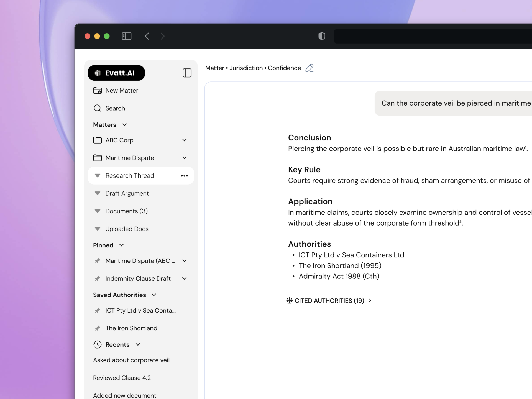Image resolution: width=532 pixels, height=399 pixels.
Task: Open the Maritime Dispute matter
Action: click(x=130, y=158)
